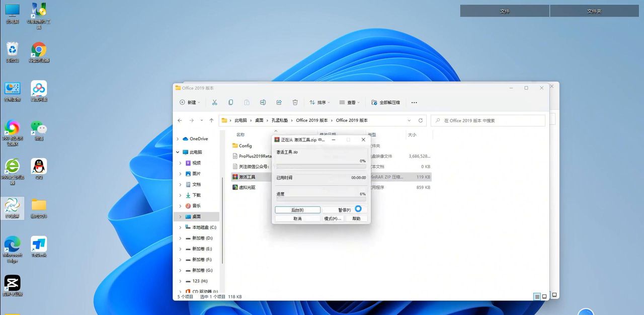Click the Copy icon in Explorer toolbar
The image size is (644, 315).
[230, 102]
